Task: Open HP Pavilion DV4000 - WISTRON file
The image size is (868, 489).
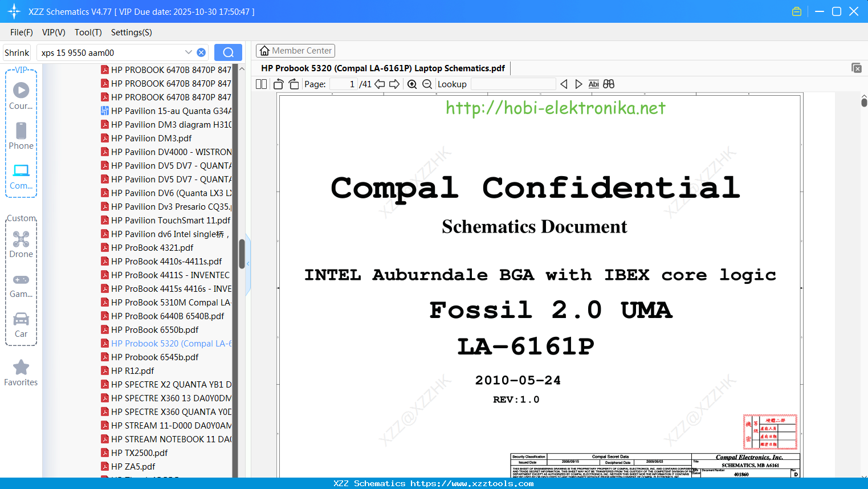Action: [x=166, y=152]
